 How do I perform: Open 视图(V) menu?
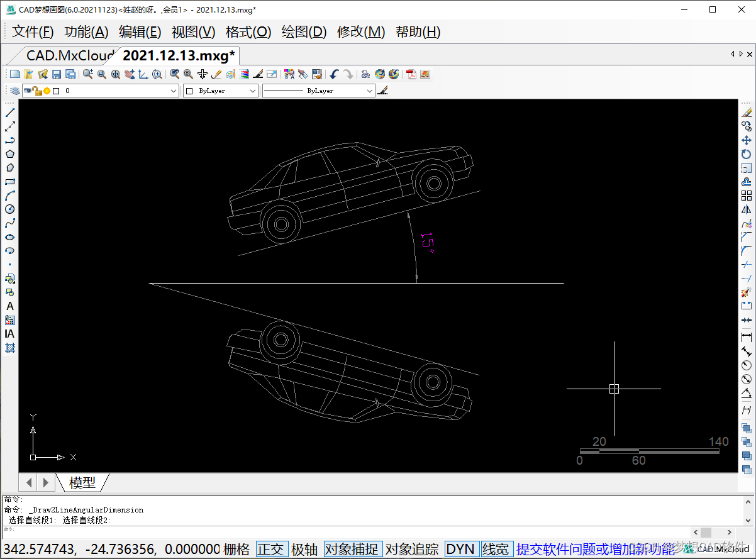194,32
